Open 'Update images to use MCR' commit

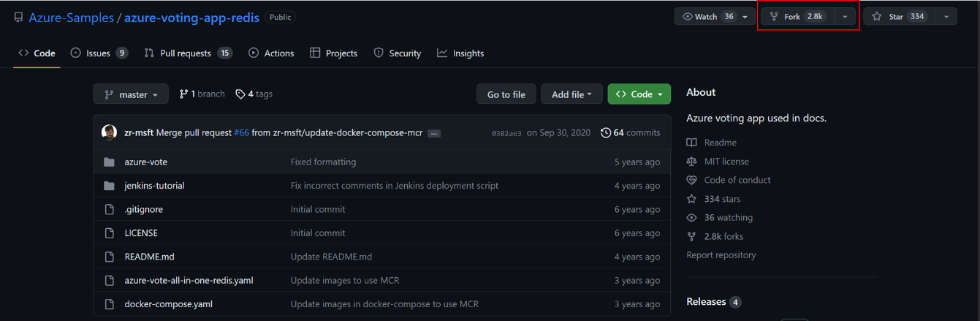[345, 280]
